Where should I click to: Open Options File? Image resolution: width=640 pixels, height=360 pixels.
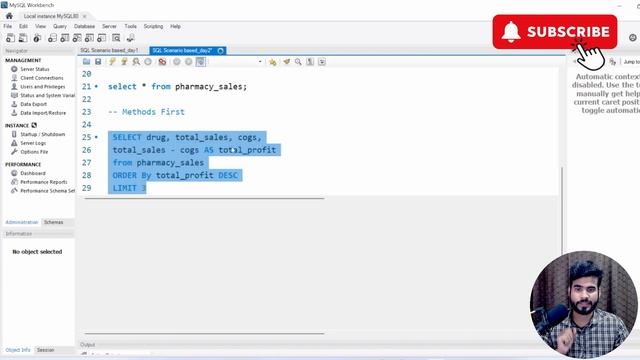click(34, 151)
